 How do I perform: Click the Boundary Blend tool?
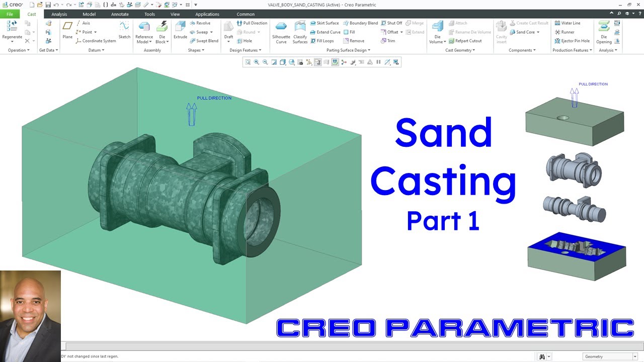(x=360, y=23)
